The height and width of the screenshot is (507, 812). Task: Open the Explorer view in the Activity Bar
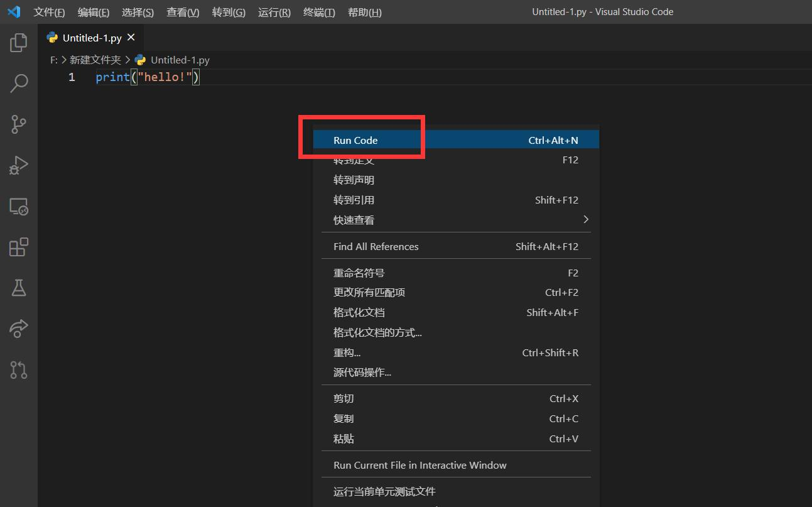point(18,42)
